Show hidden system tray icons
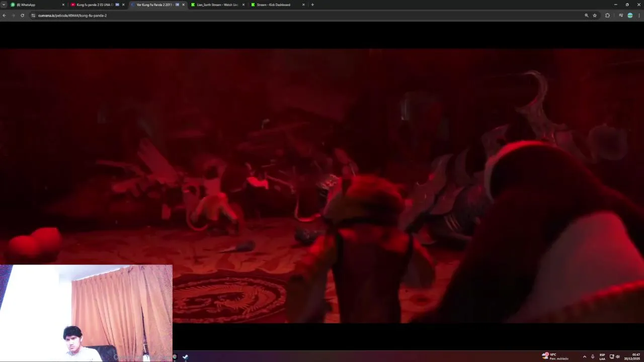The height and width of the screenshot is (362, 644). coord(584,356)
